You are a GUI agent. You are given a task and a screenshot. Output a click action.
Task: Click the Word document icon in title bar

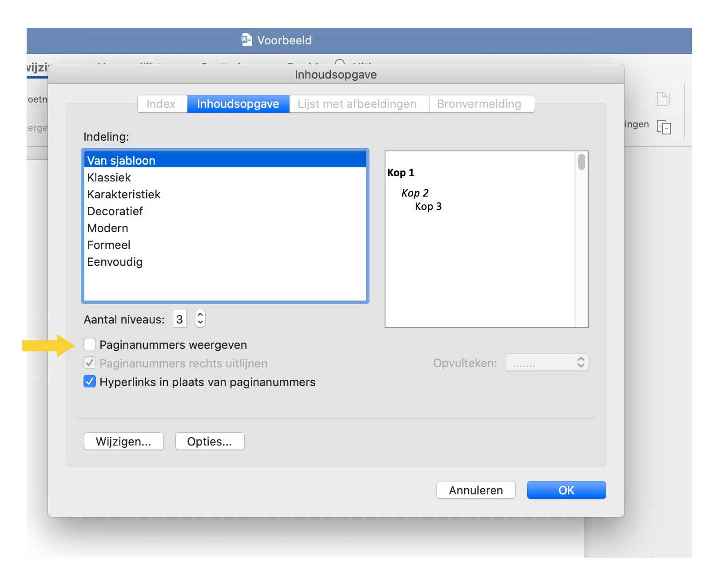pos(246,40)
